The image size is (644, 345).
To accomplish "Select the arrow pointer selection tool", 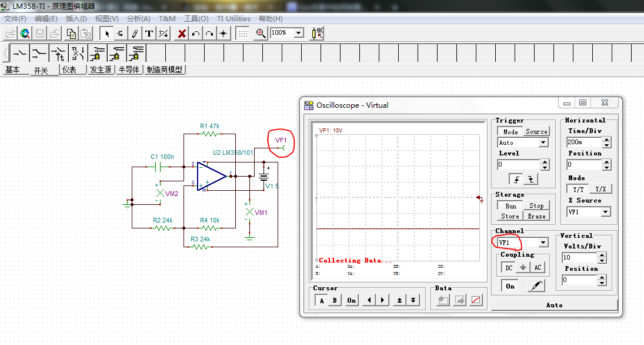I will point(107,34).
